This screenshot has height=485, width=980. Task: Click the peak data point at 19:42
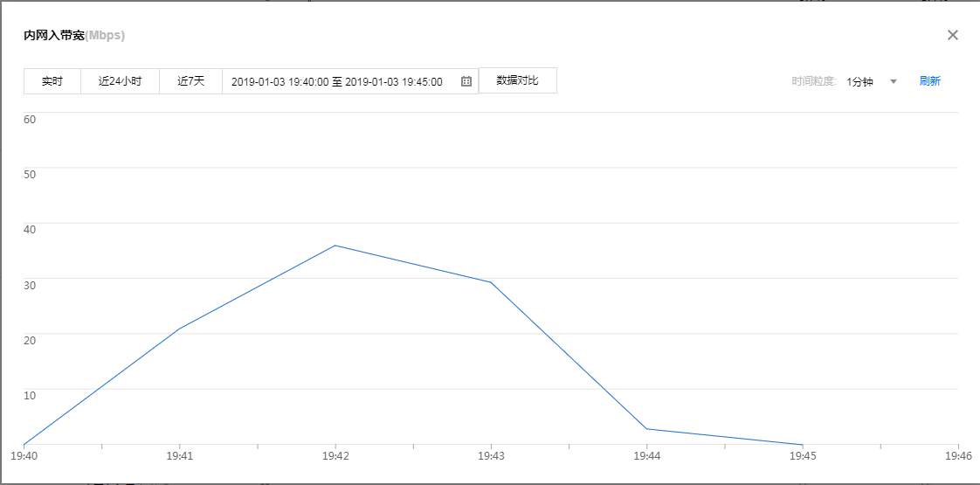coord(335,246)
